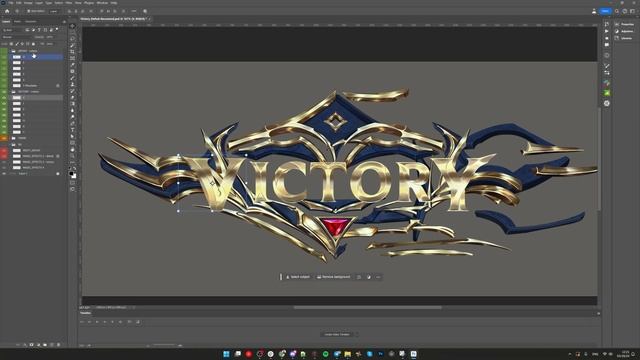Click the delete layer trash icon
This screenshot has width=640, height=360.
point(58,345)
